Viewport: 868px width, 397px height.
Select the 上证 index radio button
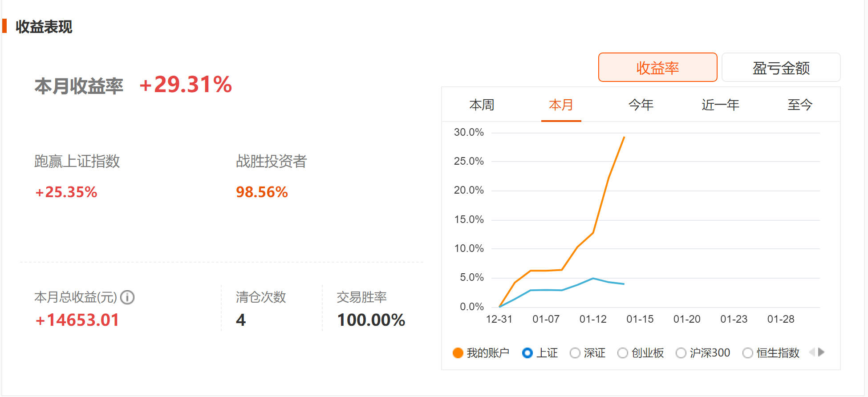click(x=527, y=353)
